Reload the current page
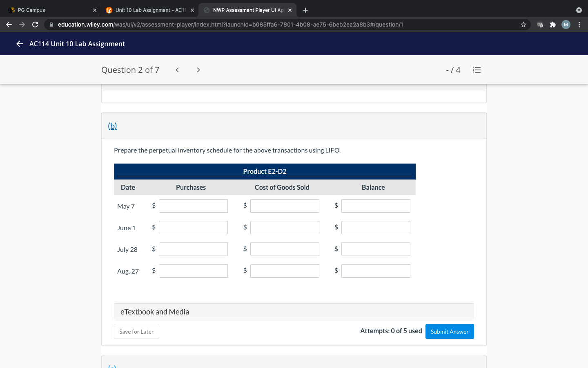This screenshot has width=588, height=368. tap(35, 25)
